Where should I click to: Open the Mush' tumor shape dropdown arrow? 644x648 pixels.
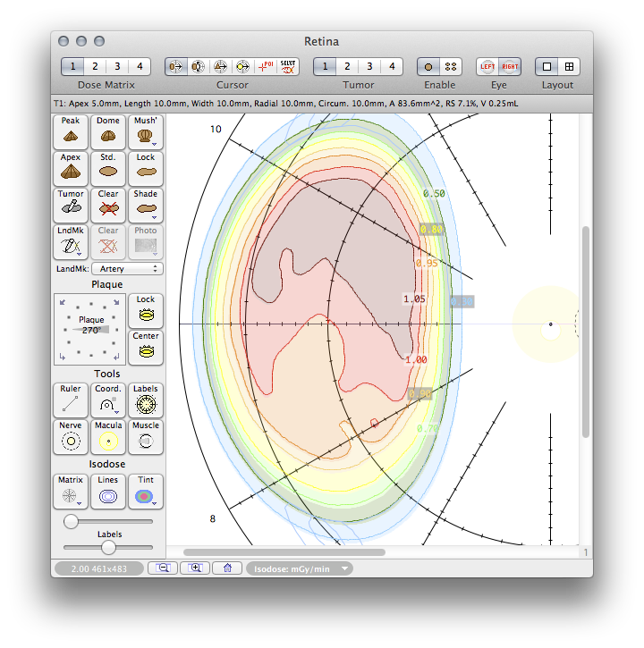point(154,145)
